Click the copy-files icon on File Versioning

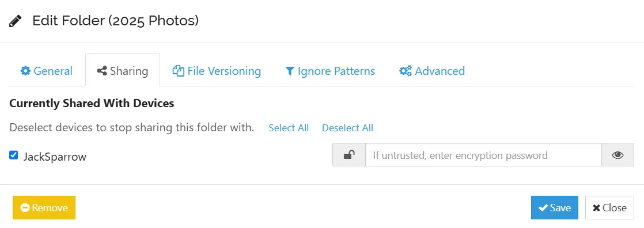[178, 71]
